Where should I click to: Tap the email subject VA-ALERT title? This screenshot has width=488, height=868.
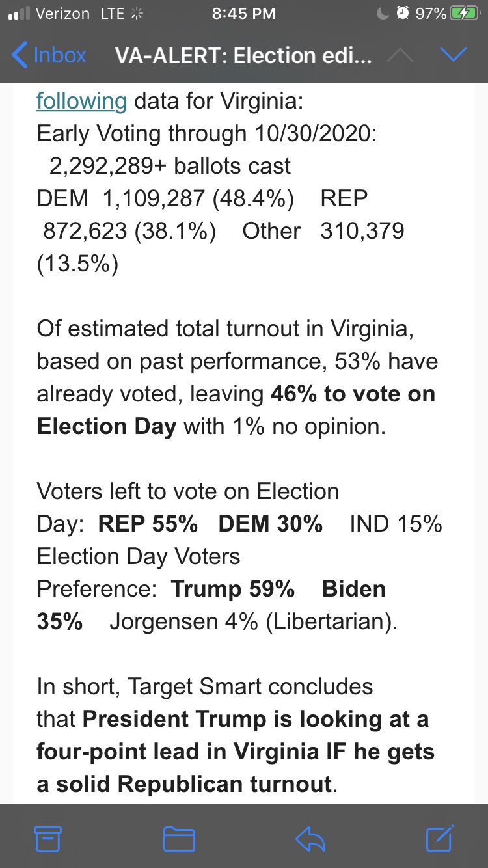click(244, 56)
